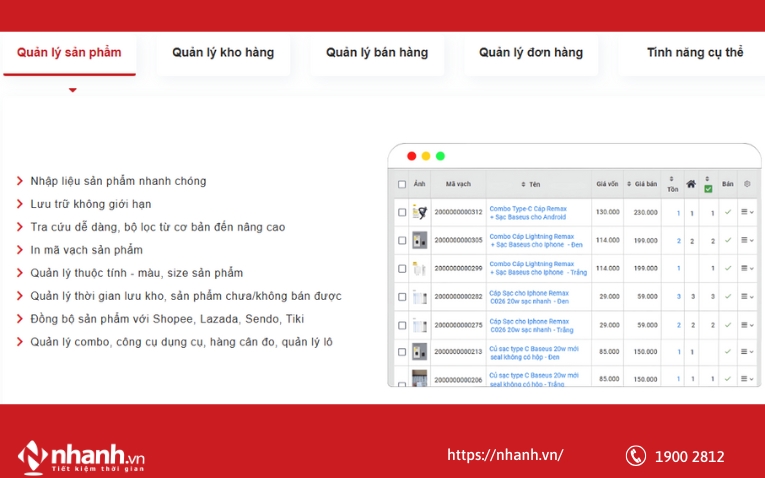This screenshot has width=765, height=478.
Task: Open the Quản lý đơn hàng tab
Action: tap(531, 53)
